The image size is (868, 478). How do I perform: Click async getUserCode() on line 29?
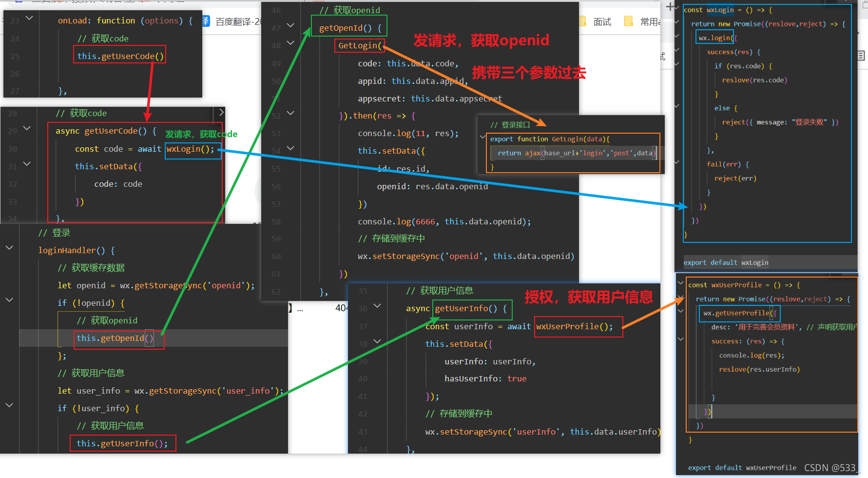pyautogui.click(x=106, y=131)
